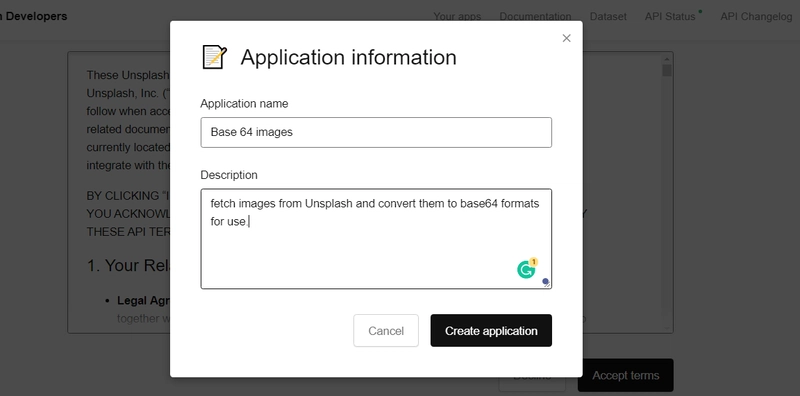Open Your apps in top navigation
Screen dimensions: 800x396
pyautogui.click(x=457, y=16)
